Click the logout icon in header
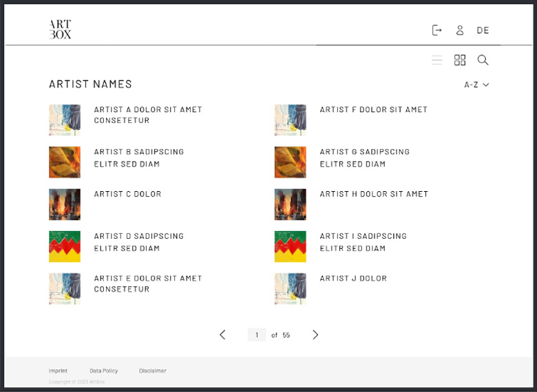537x392 pixels. pyautogui.click(x=436, y=30)
